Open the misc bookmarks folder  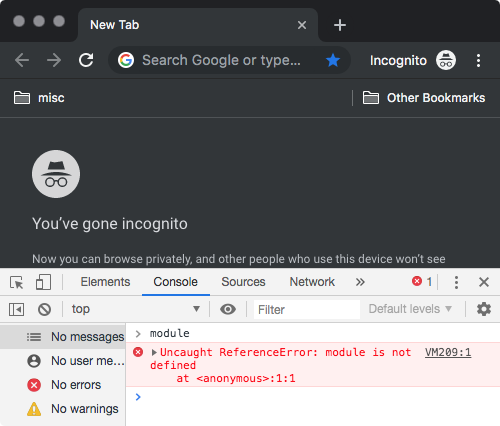click(x=39, y=98)
